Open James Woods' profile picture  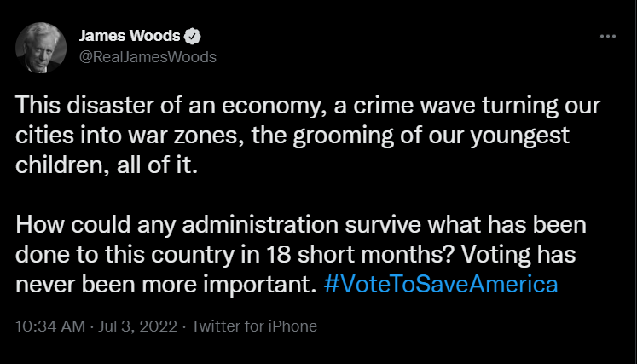40,46
